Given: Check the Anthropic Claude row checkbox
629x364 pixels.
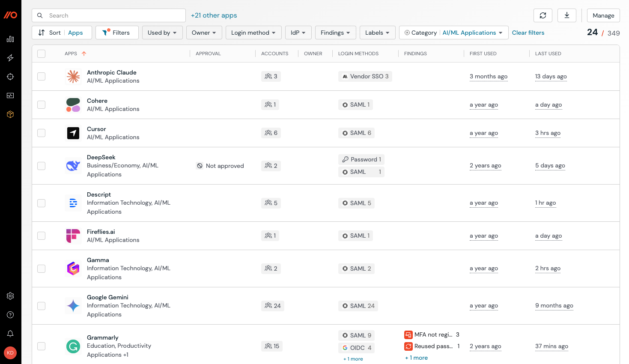Looking at the screenshot, I should [x=42, y=76].
